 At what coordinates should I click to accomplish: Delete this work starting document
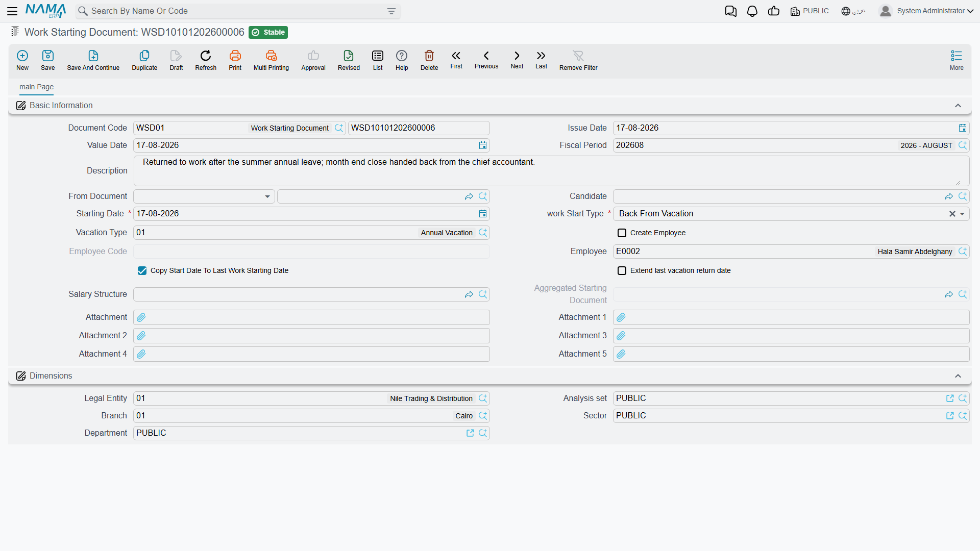click(x=429, y=60)
